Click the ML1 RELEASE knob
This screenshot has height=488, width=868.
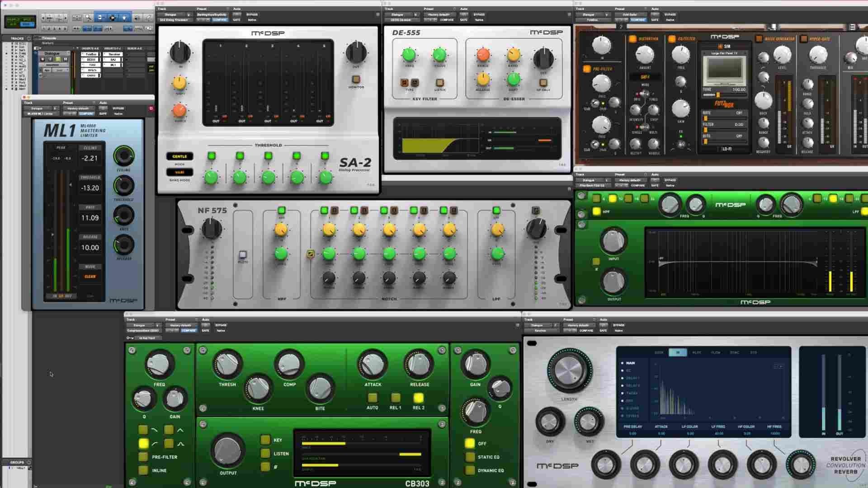(123, 245)
